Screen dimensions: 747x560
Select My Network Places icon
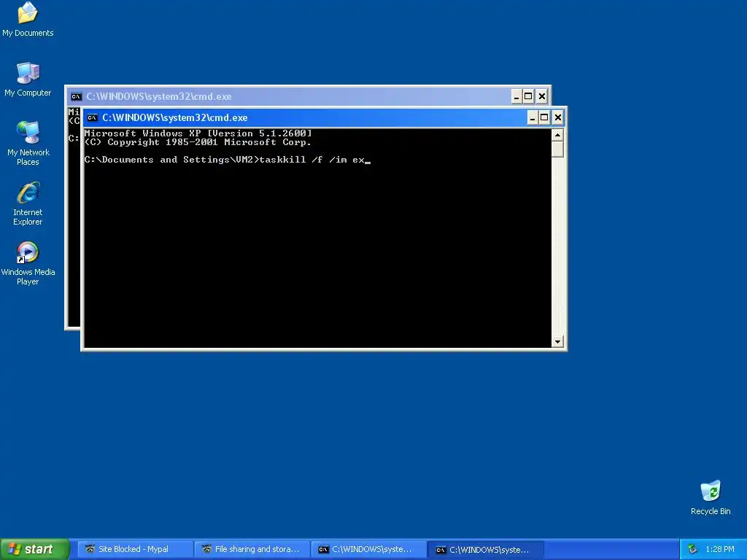(x=28, y=143)
